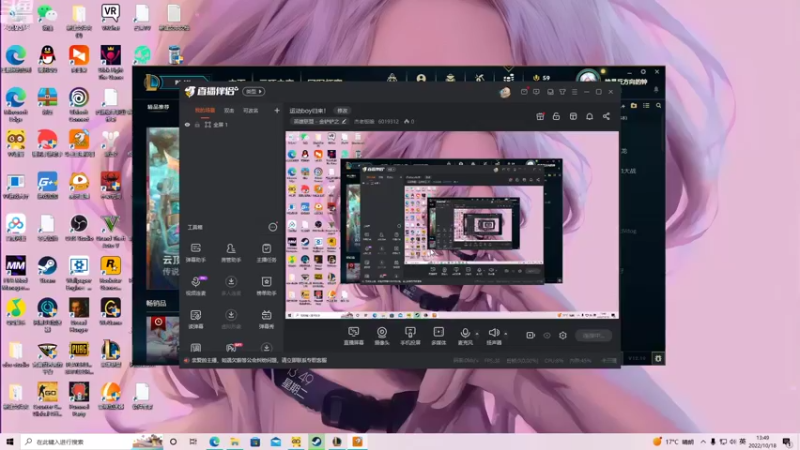
Task: Switch to the 我的场景 tab
Action: (205, 110)
